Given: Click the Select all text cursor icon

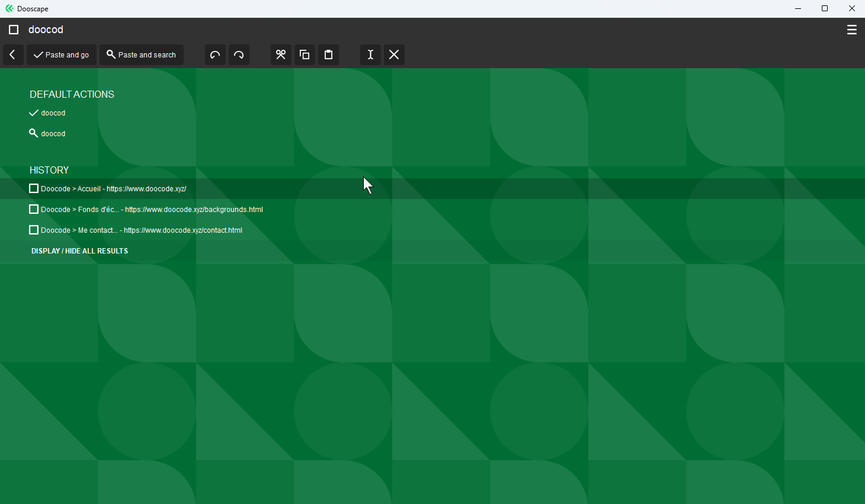Looking at the screenshot, I should click(x=370, y=54).
